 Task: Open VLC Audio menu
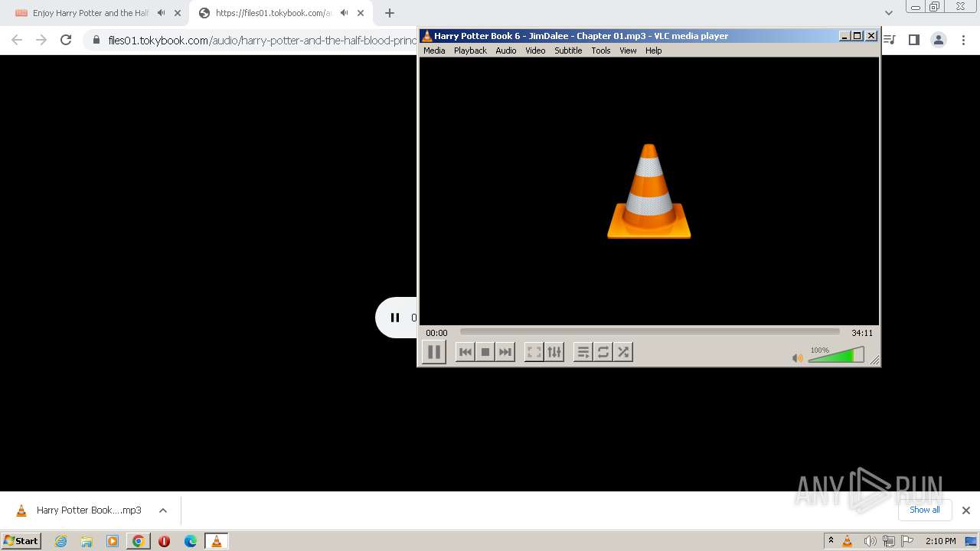click(x=505, y=51)
